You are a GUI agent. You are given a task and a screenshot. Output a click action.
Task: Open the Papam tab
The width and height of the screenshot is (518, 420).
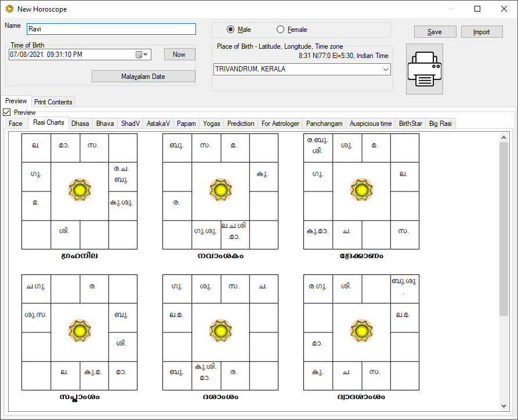pos(186,124)
